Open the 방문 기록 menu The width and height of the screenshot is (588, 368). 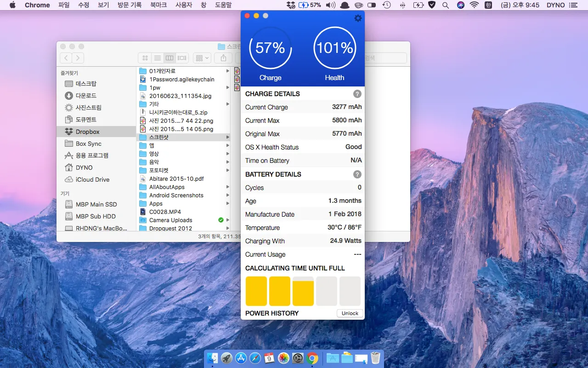pos(130,5)
